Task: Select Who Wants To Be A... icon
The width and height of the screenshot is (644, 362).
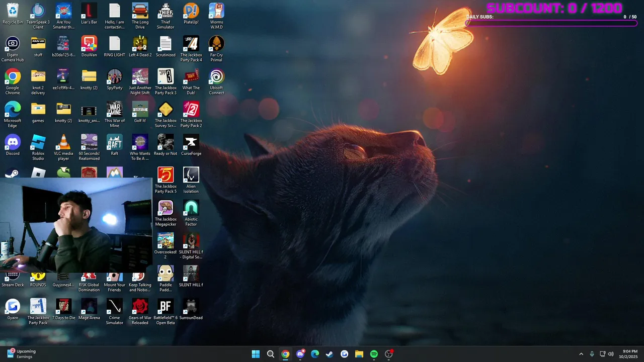Action: coord(140,148)
